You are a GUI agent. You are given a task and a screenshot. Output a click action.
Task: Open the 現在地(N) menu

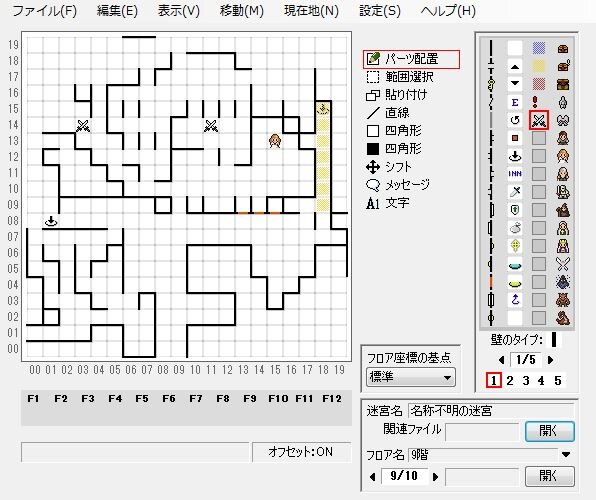311,11
